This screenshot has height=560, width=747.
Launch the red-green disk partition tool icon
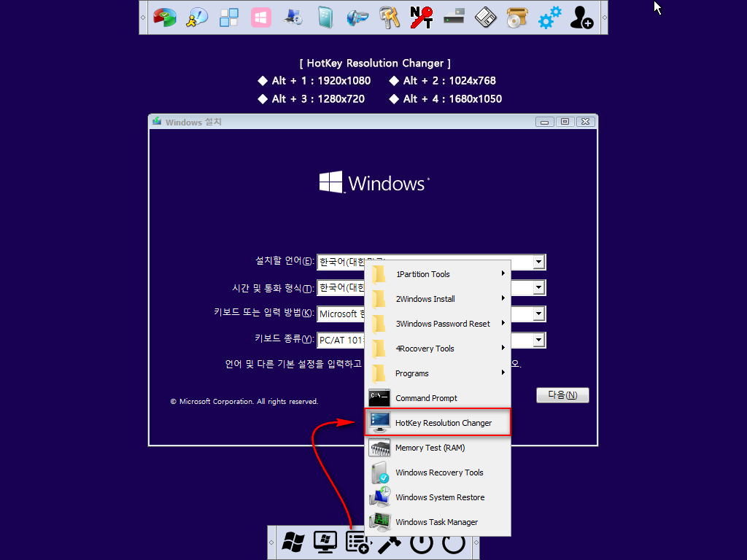[x=165, y=17]
